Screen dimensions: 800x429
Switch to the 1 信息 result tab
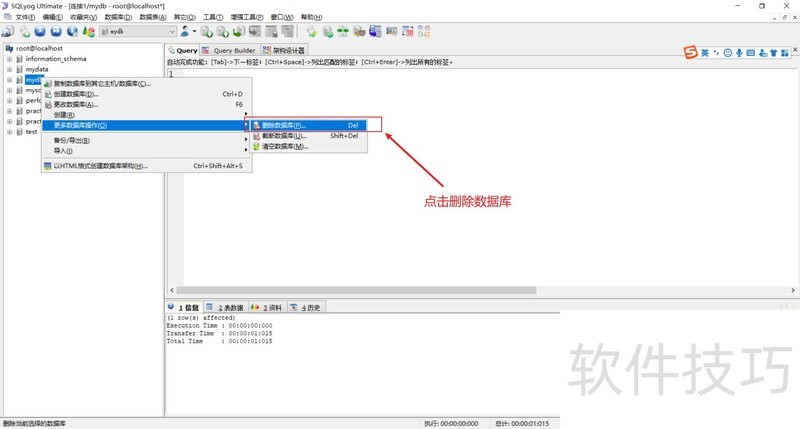tap(184, 308)
